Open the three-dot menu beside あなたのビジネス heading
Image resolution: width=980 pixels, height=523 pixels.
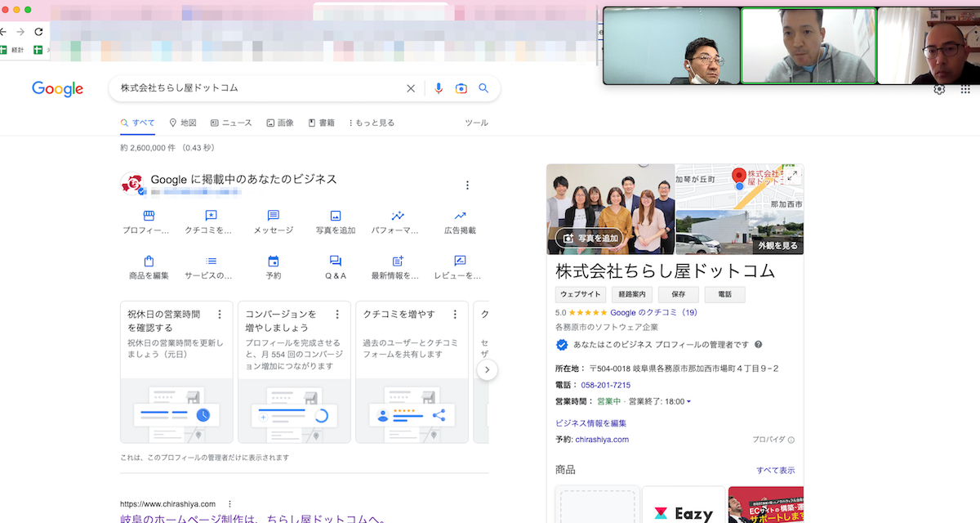coord(467,186)
